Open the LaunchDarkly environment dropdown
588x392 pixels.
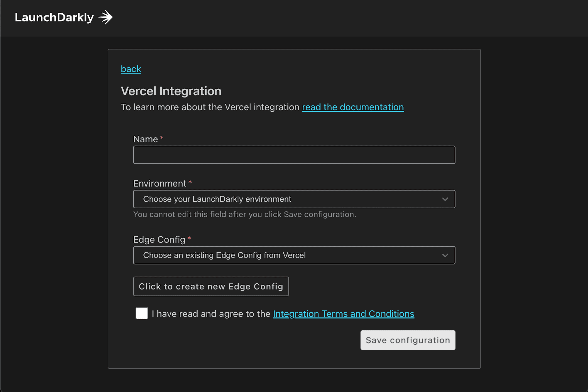coord(287,199)
